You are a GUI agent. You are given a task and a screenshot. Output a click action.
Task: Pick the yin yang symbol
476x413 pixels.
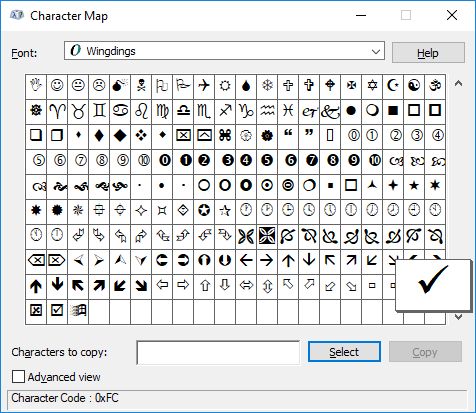(x=414, y=86)
